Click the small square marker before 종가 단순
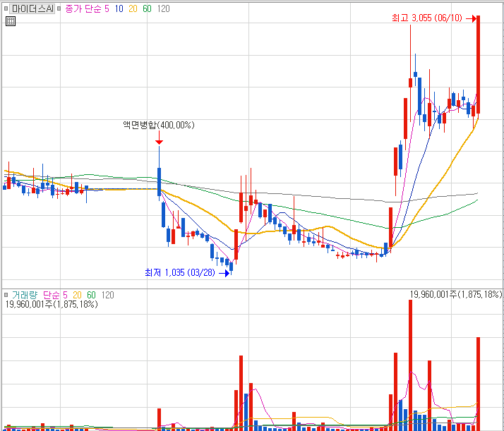 point(59,8)
